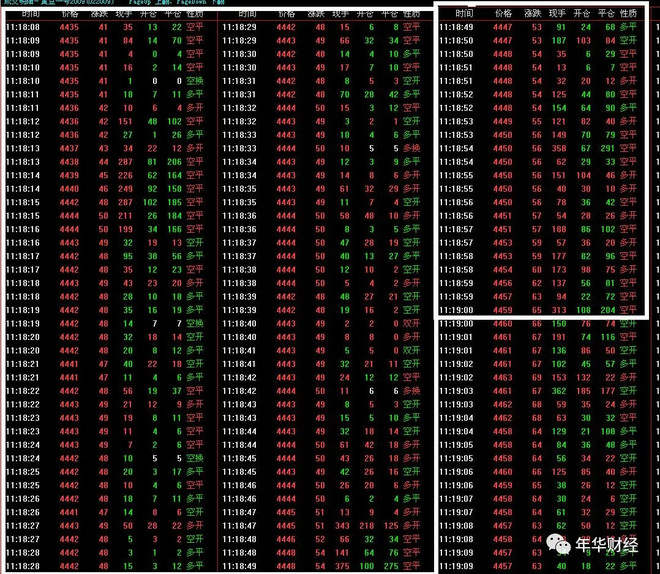Viewport: 660px width, 574px height.
Task: Click volume 199 in the 11:18:16 row
Action: [125, 229]
